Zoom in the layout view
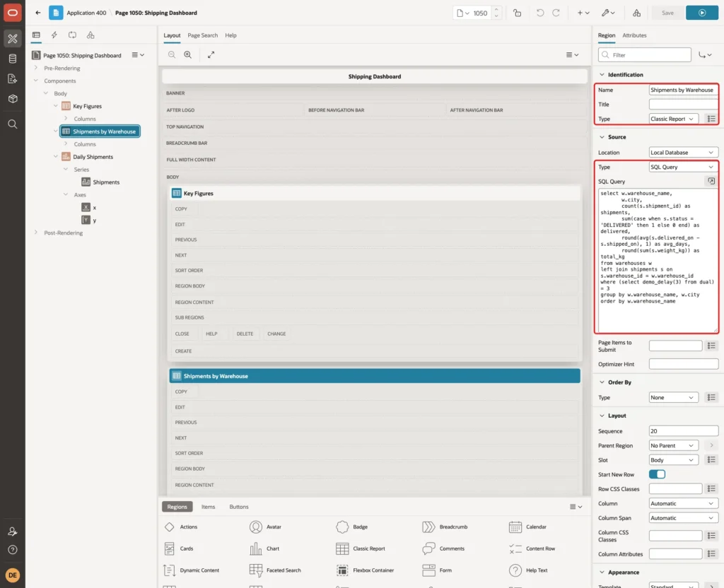Screen dimensions: 724x588 pyautogui.click(x=188, y=54)
